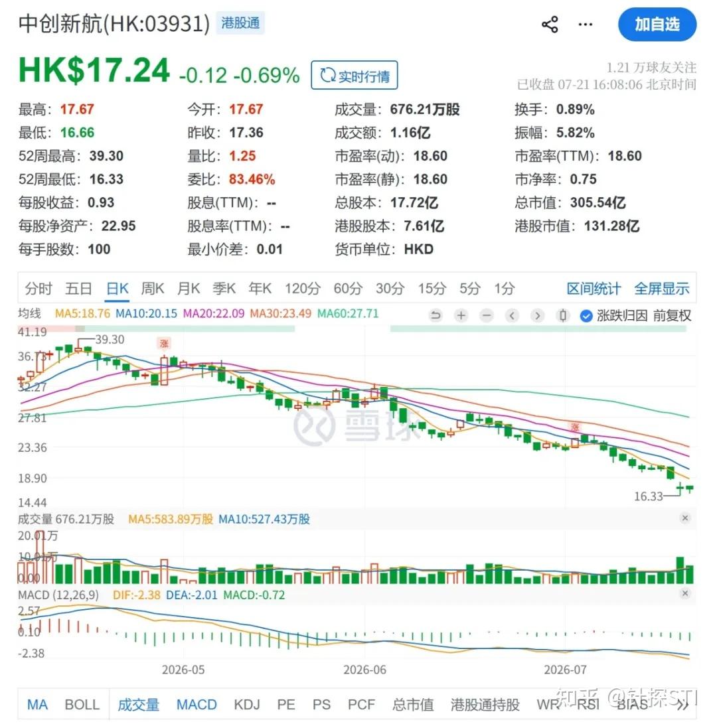The image size is (717, 728).
Task: Toggle the PCF indicator
Action: click(361, 705)
